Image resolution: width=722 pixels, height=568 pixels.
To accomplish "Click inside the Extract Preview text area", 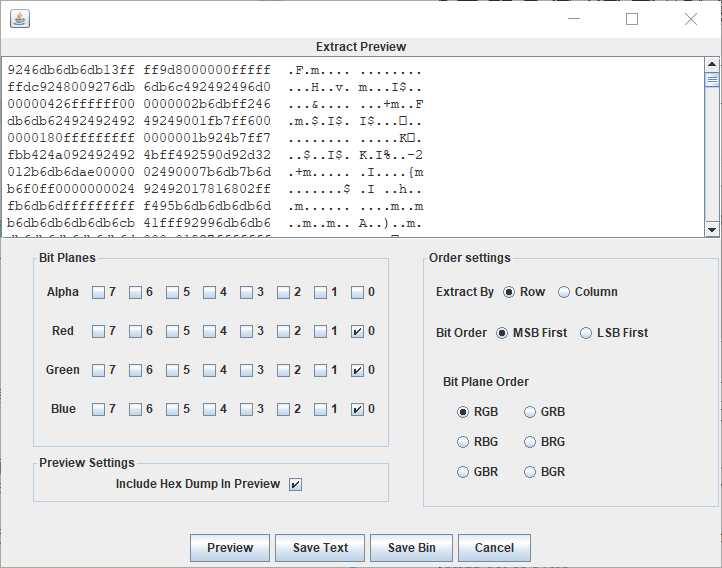I will (353, 147).
